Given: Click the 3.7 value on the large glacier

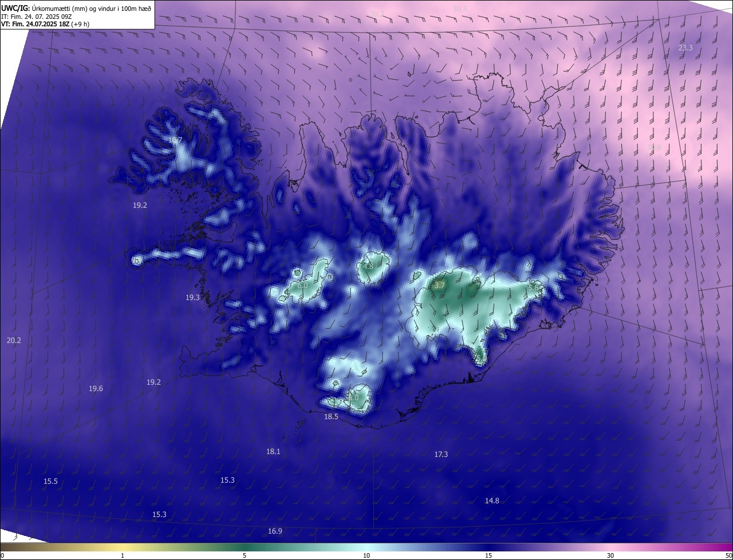Looking at the screenshot, I should 439,285.
